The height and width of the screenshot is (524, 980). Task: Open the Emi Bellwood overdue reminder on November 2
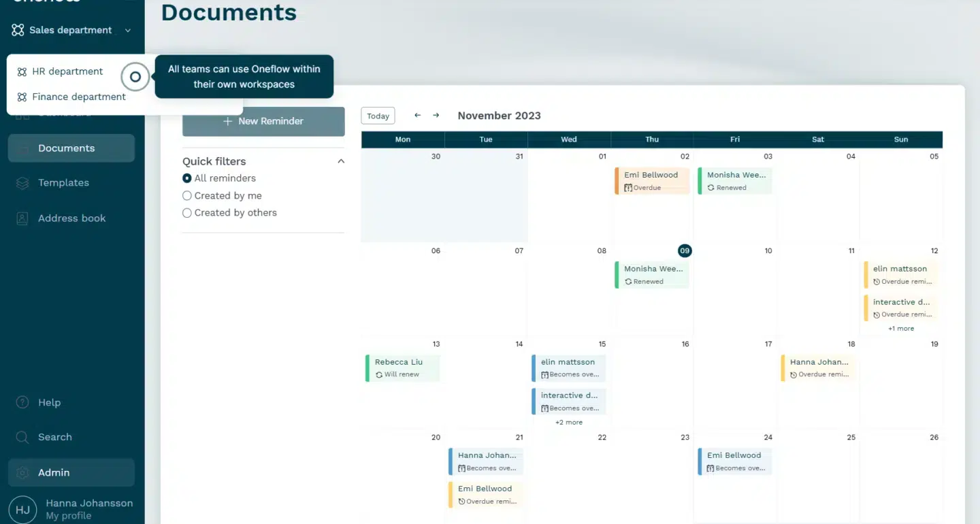(651, 180)
